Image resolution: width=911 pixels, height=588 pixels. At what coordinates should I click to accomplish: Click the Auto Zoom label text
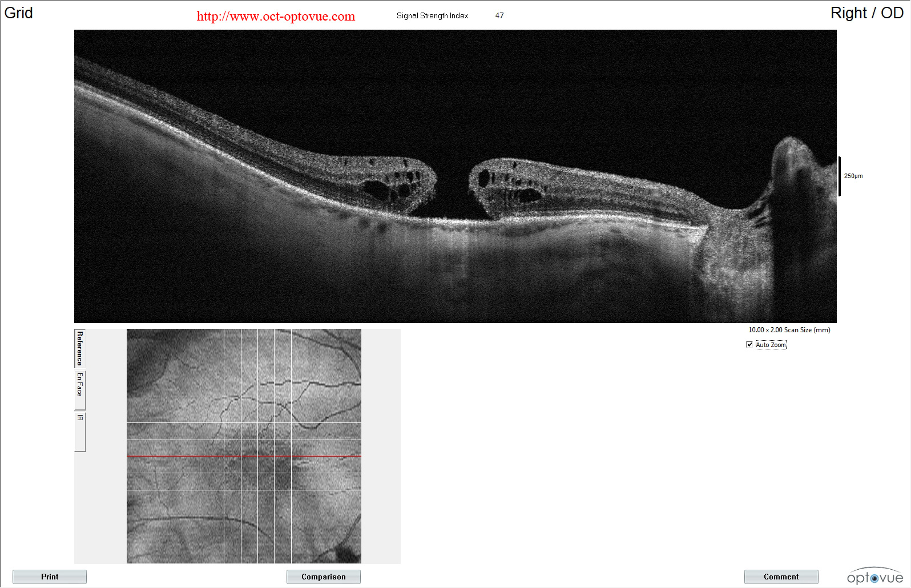771,345
